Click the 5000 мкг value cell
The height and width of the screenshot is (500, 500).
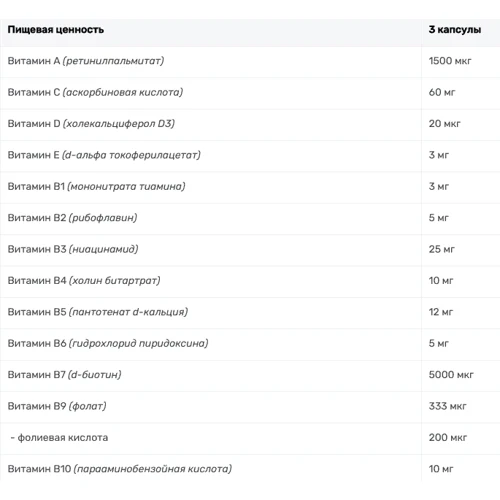click(451, 375)
